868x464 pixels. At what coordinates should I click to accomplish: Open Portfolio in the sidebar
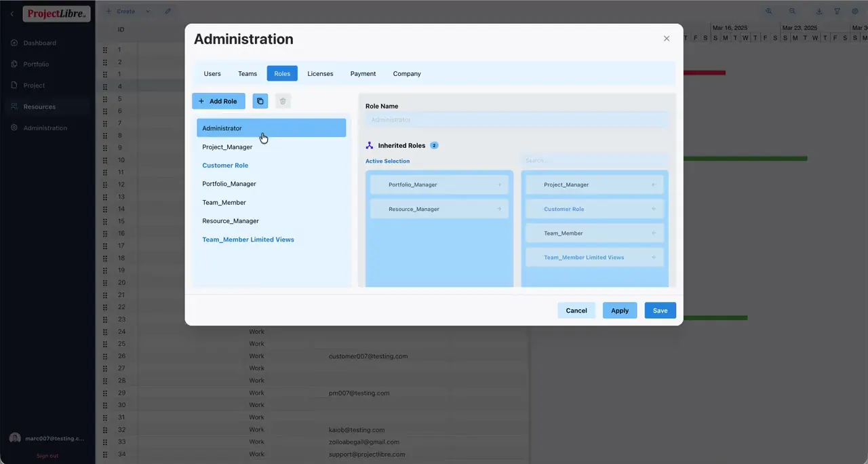[36, 64]
